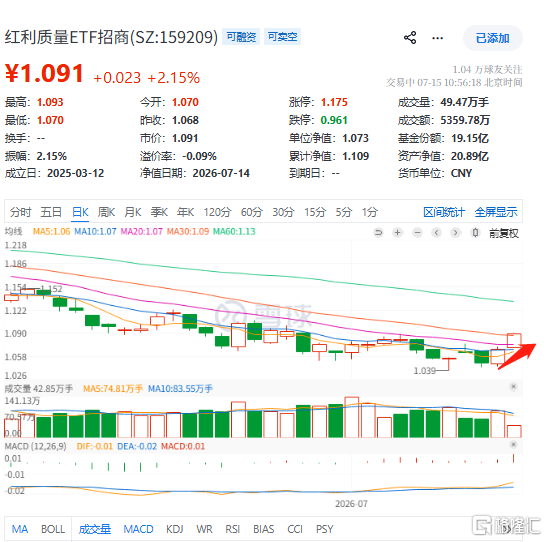Switch to the 分时 chart tab
Screen dimensions: 547x542
[21, 212]
